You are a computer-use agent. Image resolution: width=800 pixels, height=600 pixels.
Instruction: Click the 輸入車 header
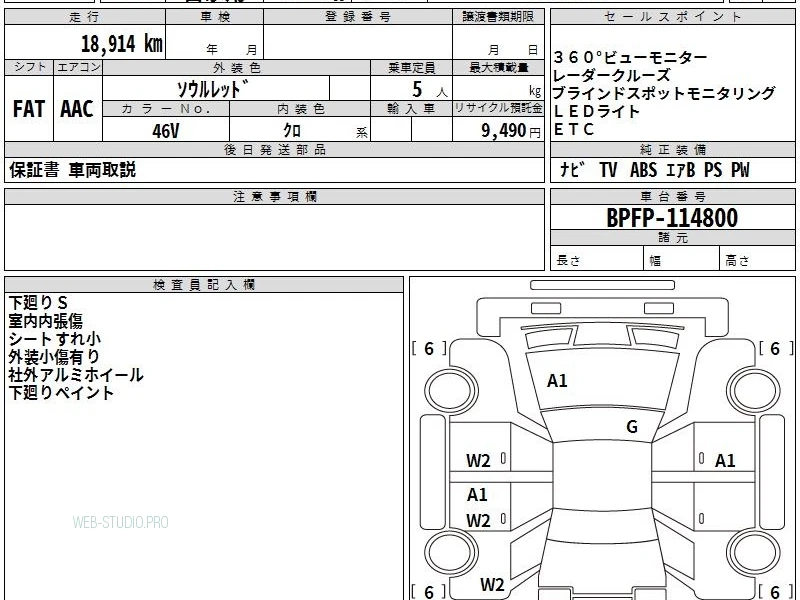point(411,109)
